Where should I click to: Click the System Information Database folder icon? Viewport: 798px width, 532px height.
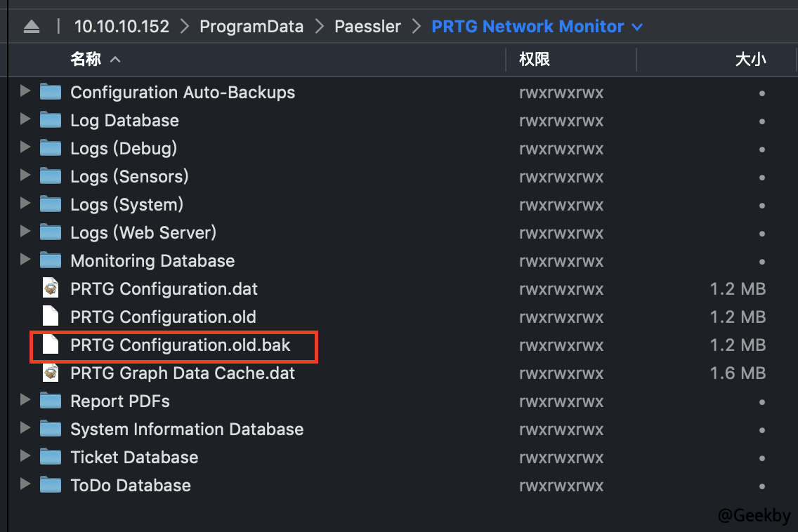51,429
